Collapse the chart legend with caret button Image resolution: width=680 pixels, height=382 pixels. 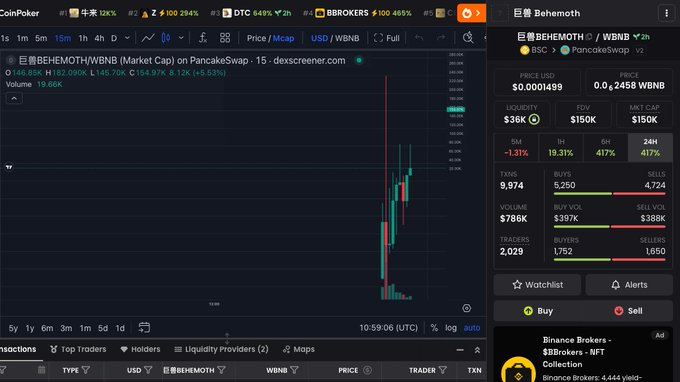point(14,98)
